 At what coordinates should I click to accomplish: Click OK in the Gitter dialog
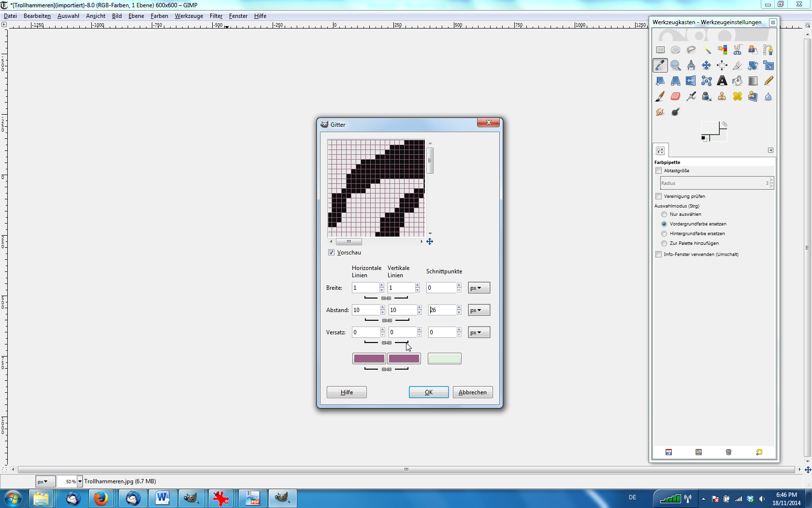point(429,392)
